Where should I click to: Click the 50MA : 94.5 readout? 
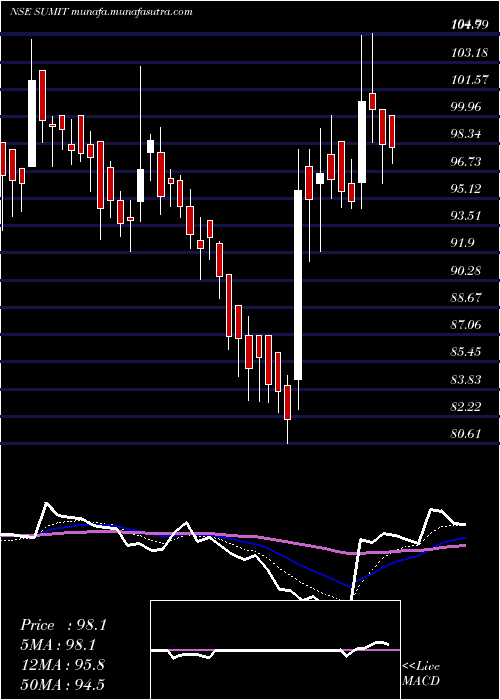(62, 684)
